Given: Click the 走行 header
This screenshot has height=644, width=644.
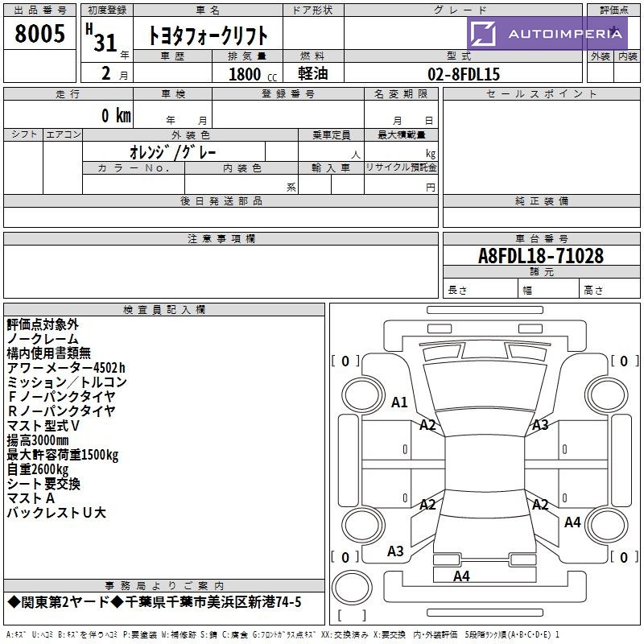Looking at the screenshot, I should pos(68,94).
